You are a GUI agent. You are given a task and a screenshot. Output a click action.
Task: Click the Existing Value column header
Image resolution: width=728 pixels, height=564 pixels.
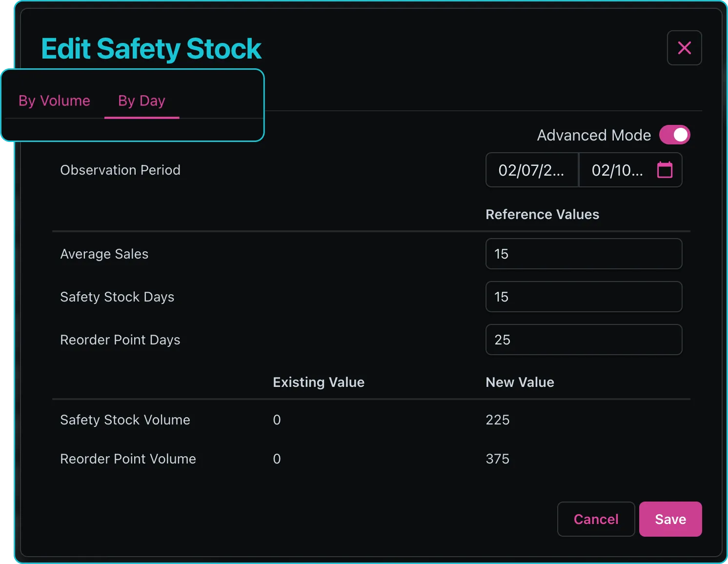click(319, 382)
